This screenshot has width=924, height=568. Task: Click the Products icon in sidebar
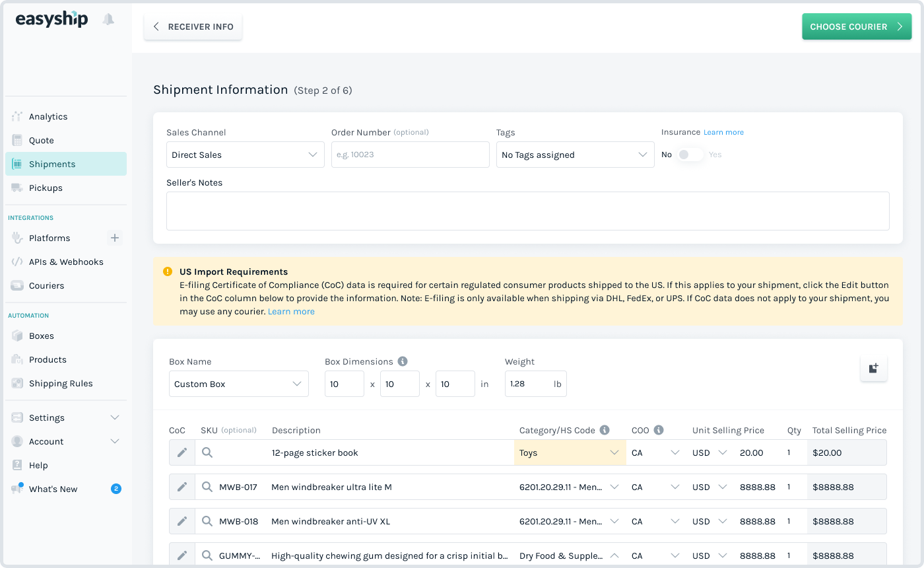tap(17, 359)
